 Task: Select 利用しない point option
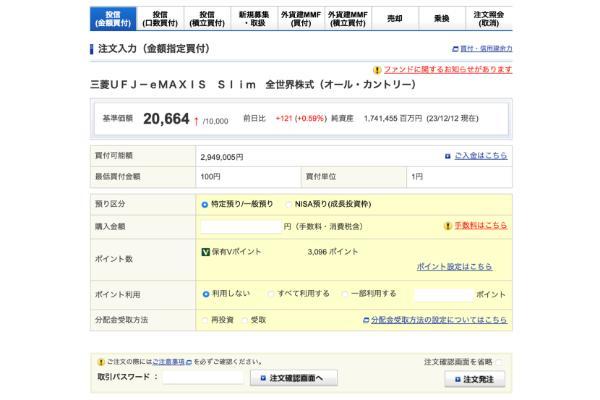tap(206, 294)
